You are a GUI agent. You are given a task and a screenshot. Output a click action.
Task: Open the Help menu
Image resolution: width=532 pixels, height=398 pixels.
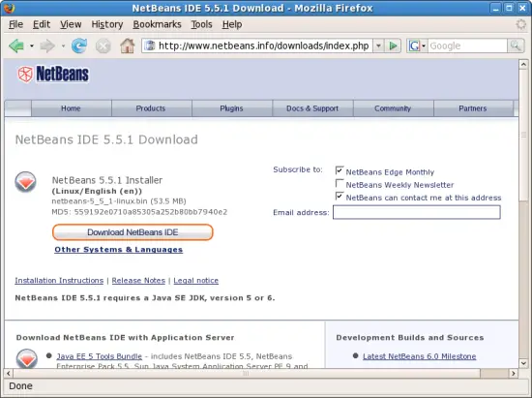pos(232,24)
